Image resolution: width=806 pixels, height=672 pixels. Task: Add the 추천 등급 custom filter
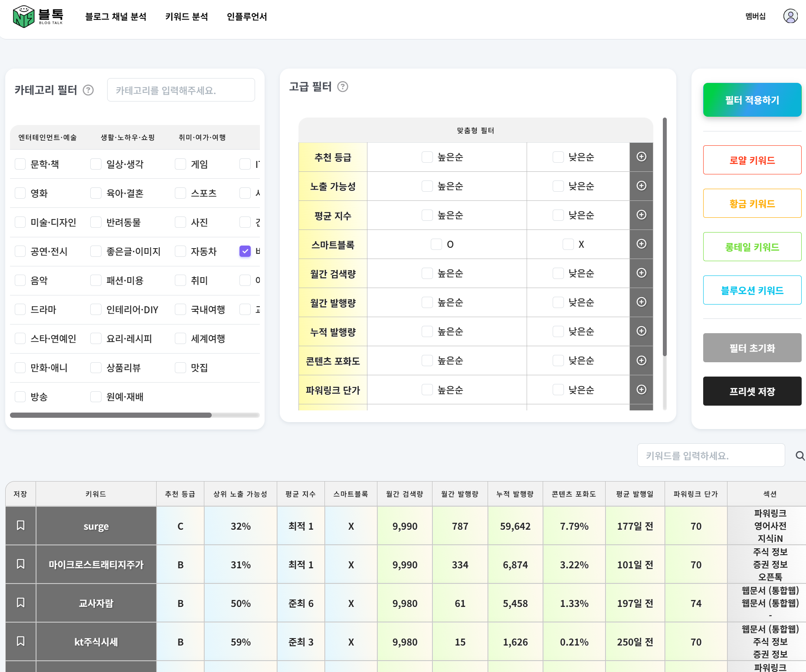tap(641, 157)
